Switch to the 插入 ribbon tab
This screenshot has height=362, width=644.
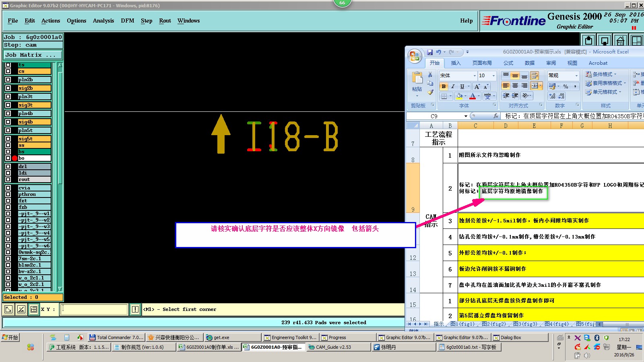pos(456,63)
